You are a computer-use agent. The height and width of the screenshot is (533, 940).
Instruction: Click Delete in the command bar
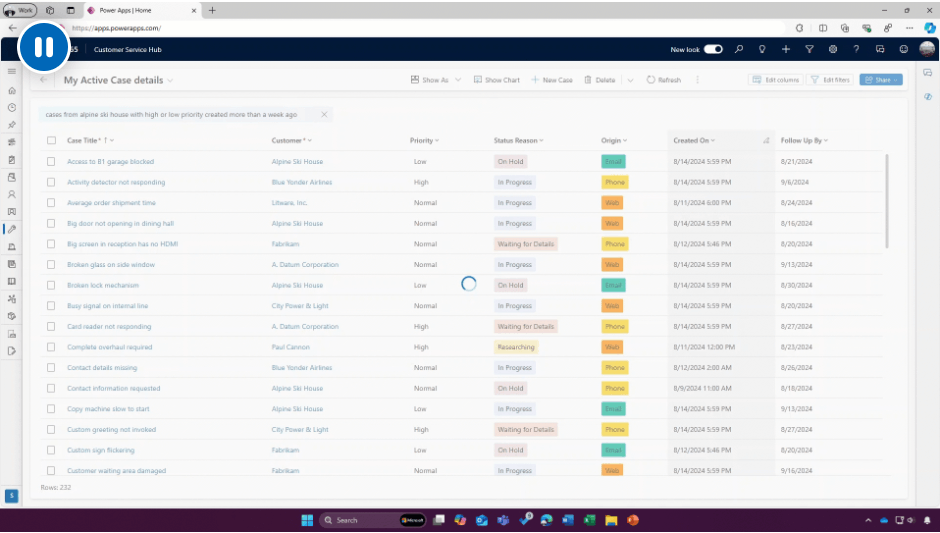pos(599,80)
